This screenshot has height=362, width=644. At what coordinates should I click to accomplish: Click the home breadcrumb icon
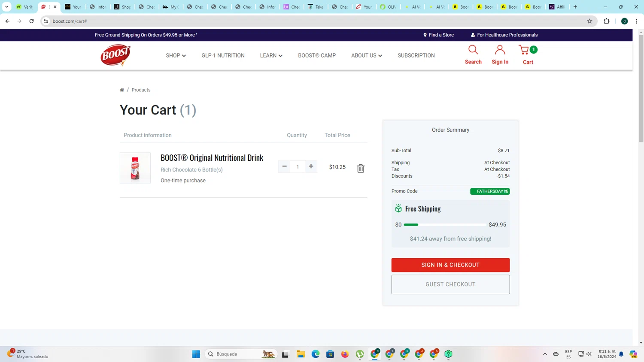click(122, 90)
